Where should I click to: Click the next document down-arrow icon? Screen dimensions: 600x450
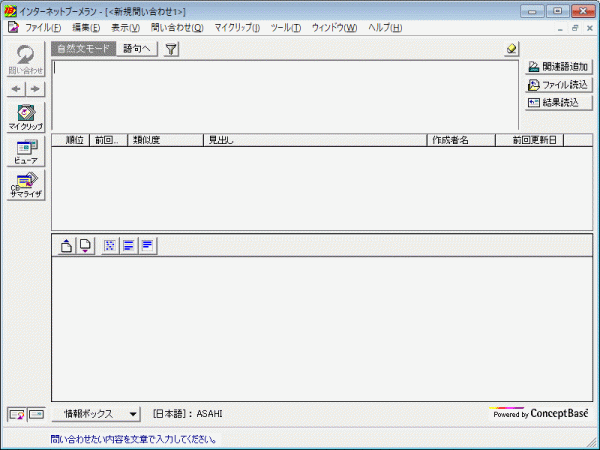point(85,246)
